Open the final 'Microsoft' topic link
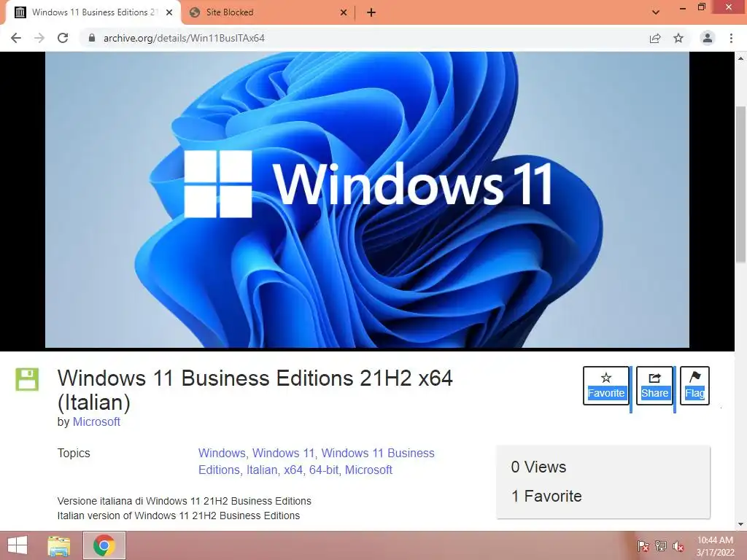 pos(368,470)
